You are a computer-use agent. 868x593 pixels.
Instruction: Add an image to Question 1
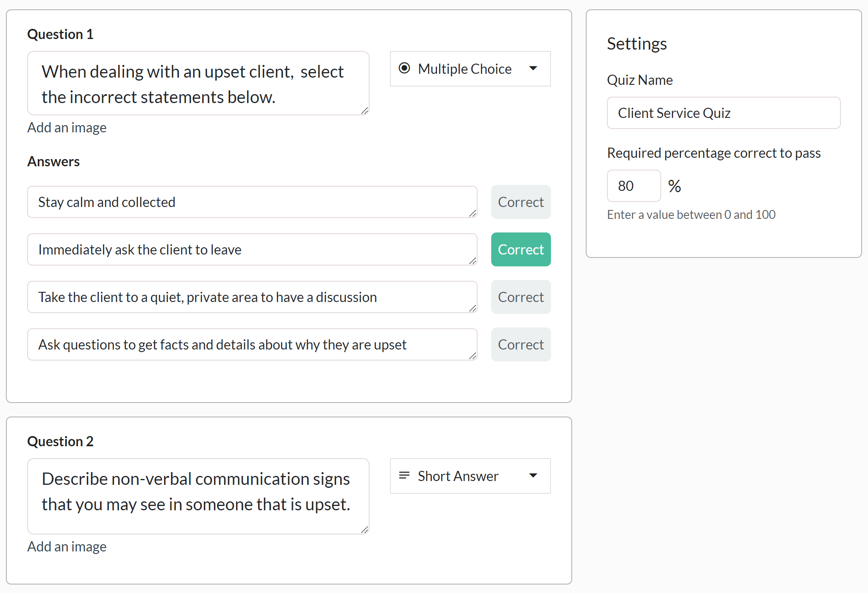pos(67,127)
